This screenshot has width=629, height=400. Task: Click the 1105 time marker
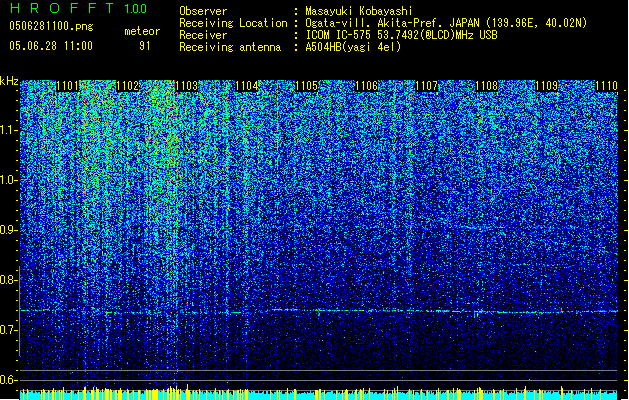(307, 86)
